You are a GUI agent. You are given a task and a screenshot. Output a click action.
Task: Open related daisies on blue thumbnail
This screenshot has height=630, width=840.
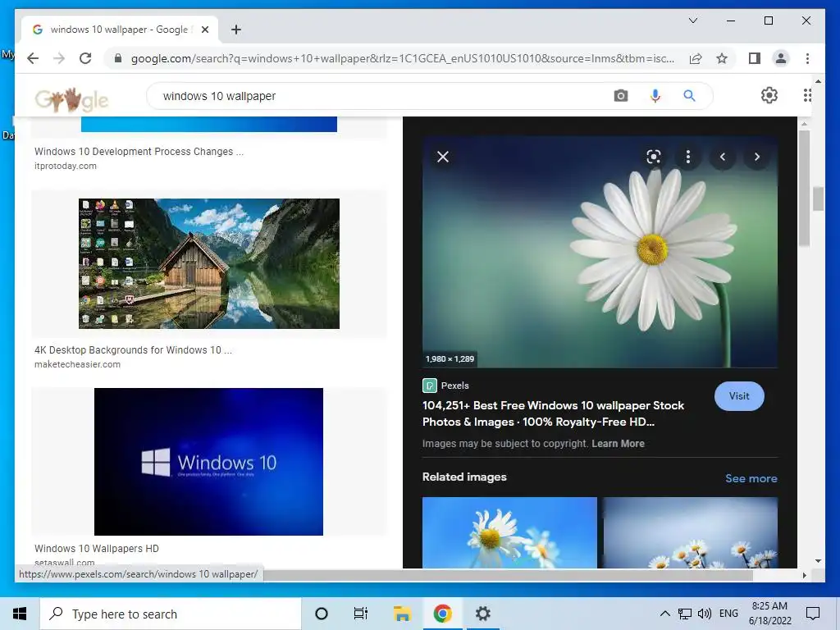pyautogui.click(x=509, y=532)
